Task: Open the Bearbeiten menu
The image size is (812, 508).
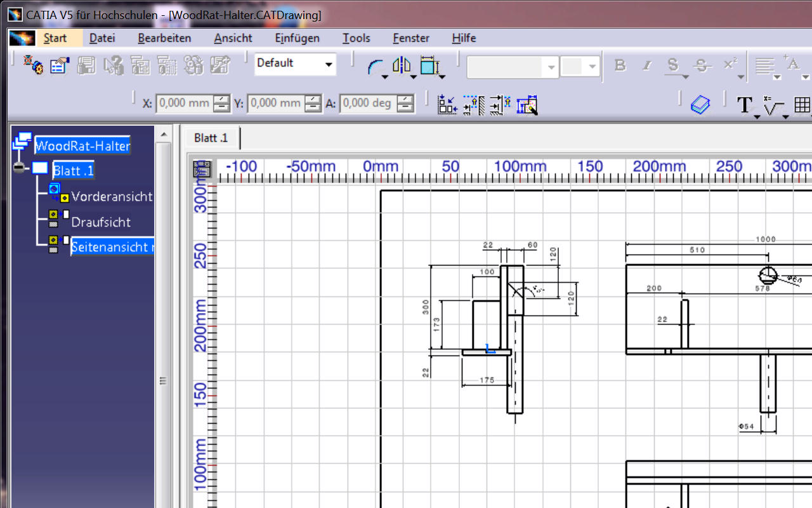Action: pyautogui.click(x=164, y=38)
